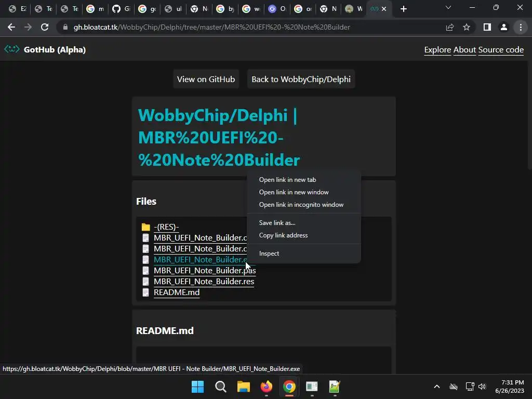Click the OneDrive cloud tray icon
532x399 pixels.
coord(454,387)
